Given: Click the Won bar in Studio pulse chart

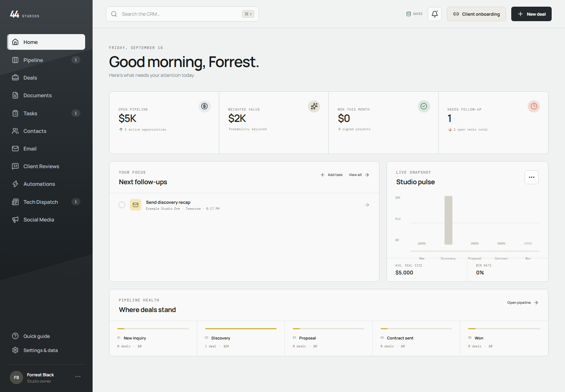Looking at the screenshot, I should pos(528,243).
